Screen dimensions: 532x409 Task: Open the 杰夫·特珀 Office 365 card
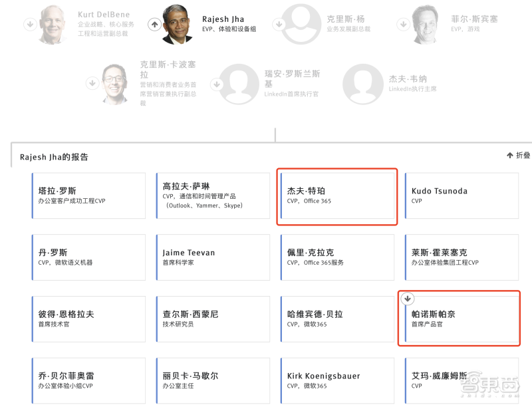pyautogui.click(x=337, y=196)
